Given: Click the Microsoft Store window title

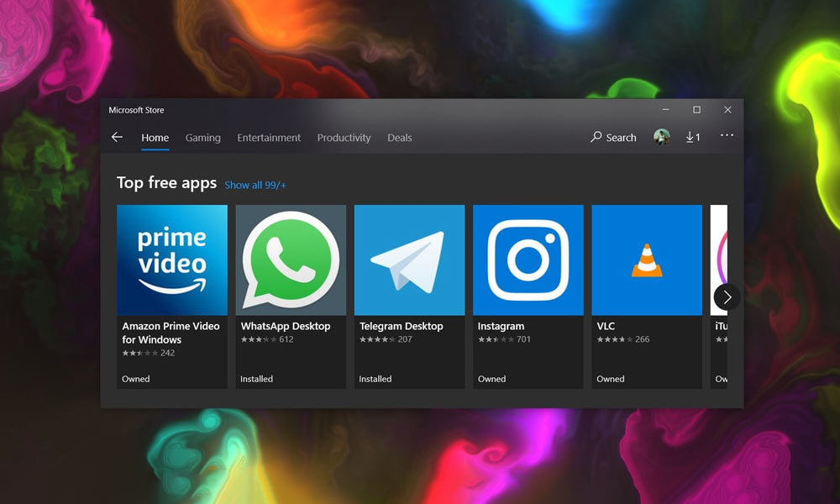Looking at the screenshot, I should [136, 110].
